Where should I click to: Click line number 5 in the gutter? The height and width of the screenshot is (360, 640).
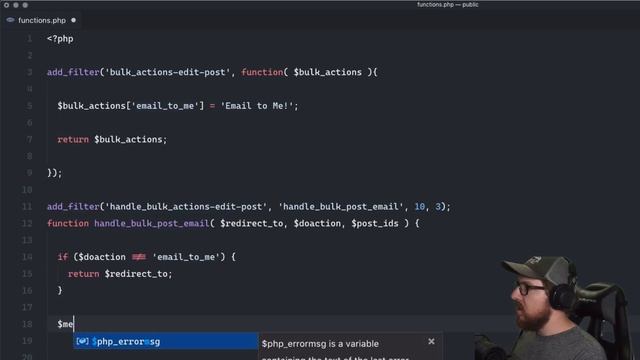pyautogui.click(x=29, y=106)
